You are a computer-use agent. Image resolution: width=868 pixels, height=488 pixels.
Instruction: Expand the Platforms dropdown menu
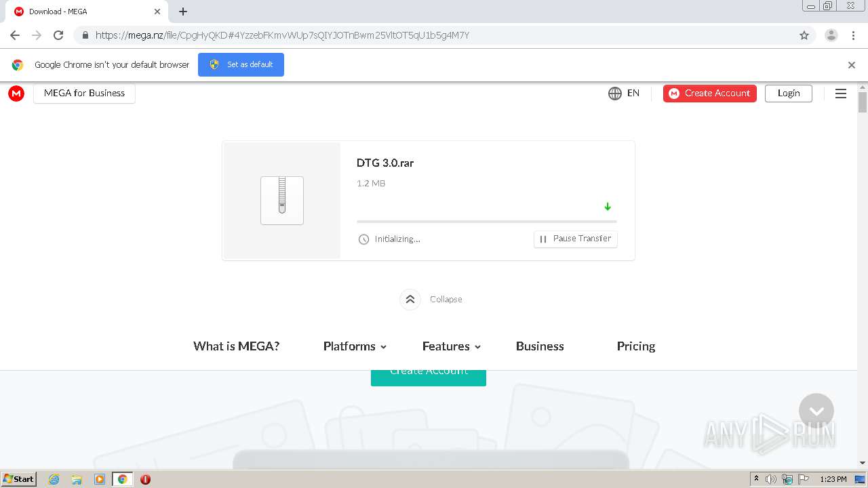[x=355, y=346]
